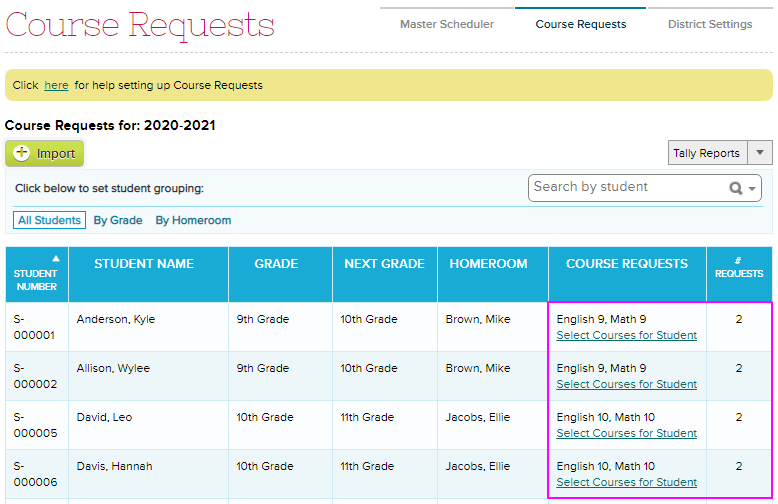Image resolution: width=778 pixels, height=504 pixels.
Task: Click Course Requests for: 2020-2021 heading
Action: point(110,126)
